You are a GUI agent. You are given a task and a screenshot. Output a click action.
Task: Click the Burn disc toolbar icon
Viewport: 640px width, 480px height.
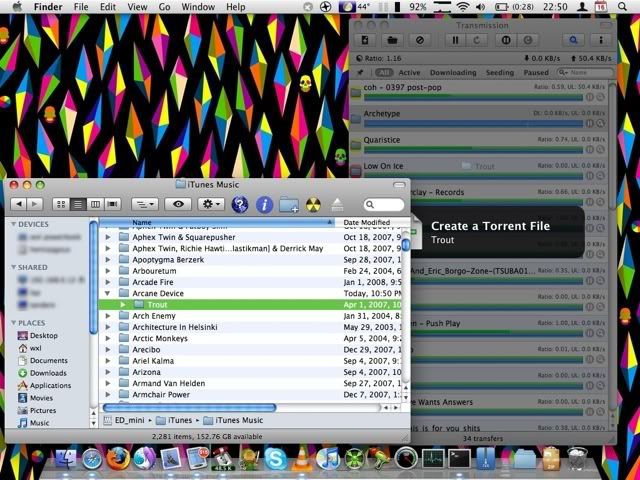[x=313, y=204]
